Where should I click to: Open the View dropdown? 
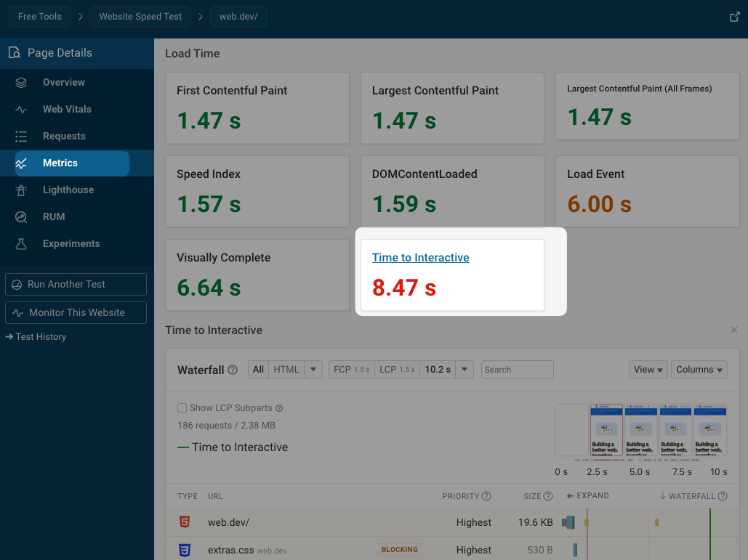pyautogui.click(x=647, y=369)
